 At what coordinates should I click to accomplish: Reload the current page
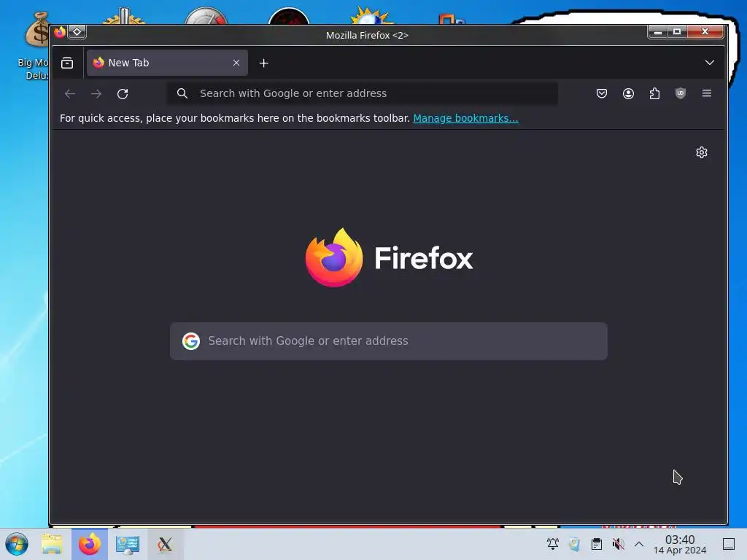click(123, 94)
